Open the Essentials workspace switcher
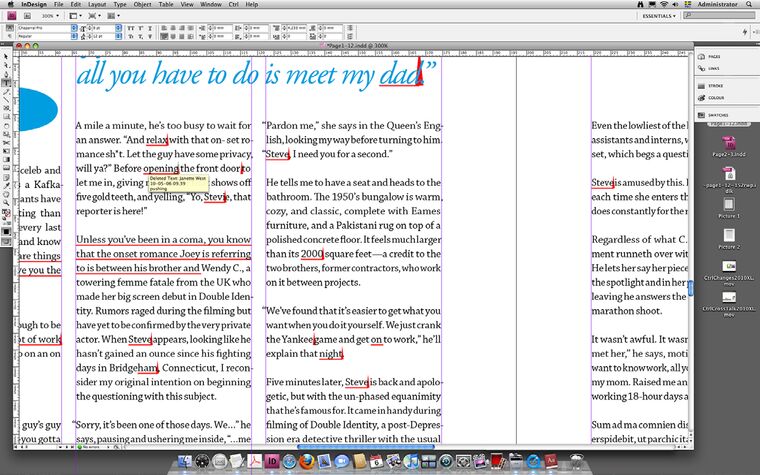760x475 pixels. tap(659, 16)
